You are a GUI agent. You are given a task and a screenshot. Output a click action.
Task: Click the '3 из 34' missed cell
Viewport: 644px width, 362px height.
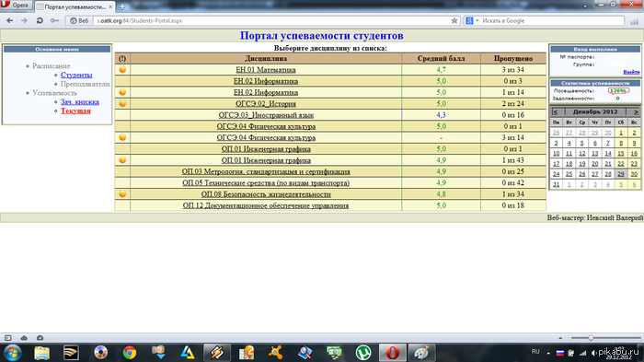click(x=513, y=70)
